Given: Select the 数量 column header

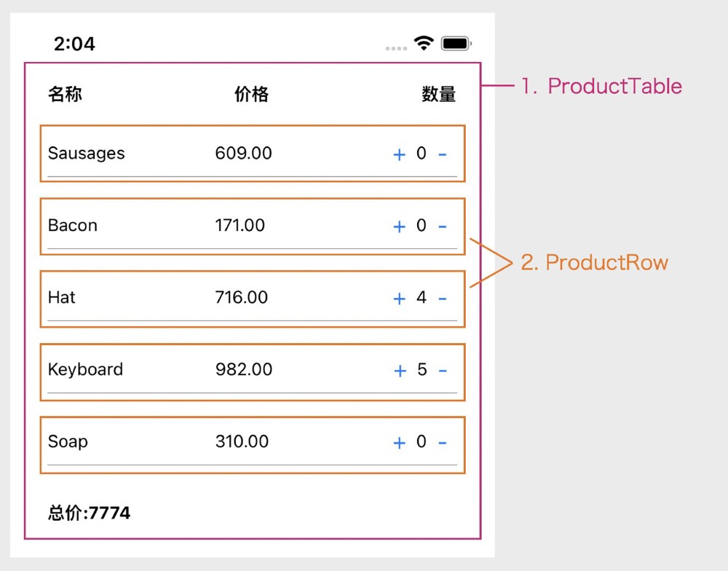Looking at the screenshot, I should (438, 94).
